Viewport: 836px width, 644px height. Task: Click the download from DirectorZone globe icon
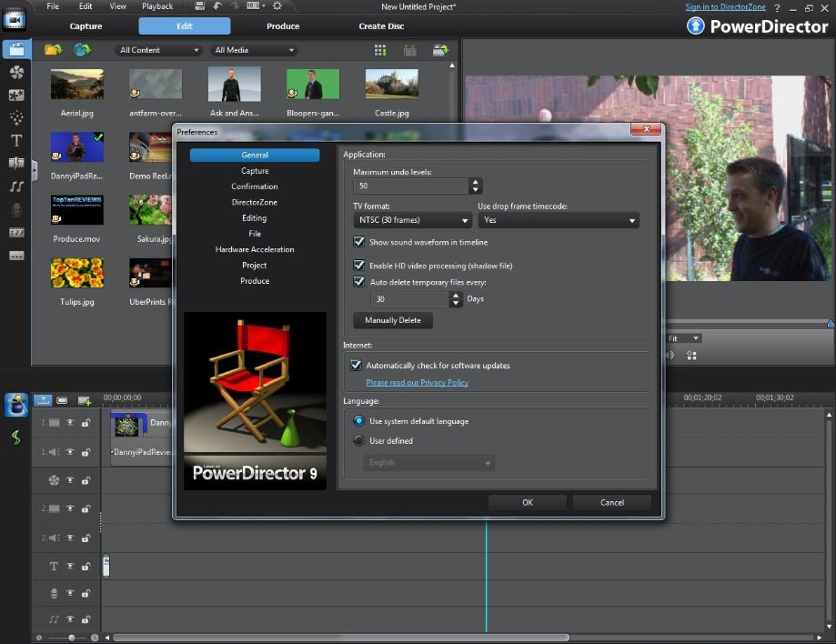tap(82, 50)
